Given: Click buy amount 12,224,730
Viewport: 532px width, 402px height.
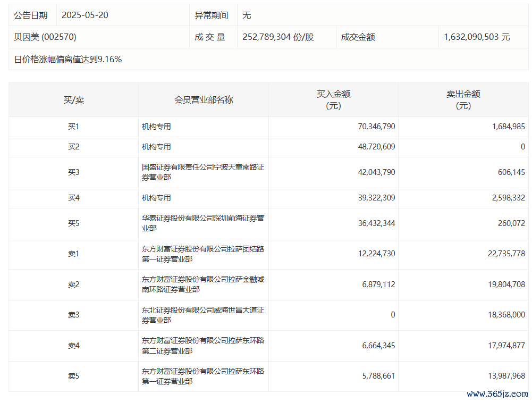Looking at the screenshot, I should [377, 254].
